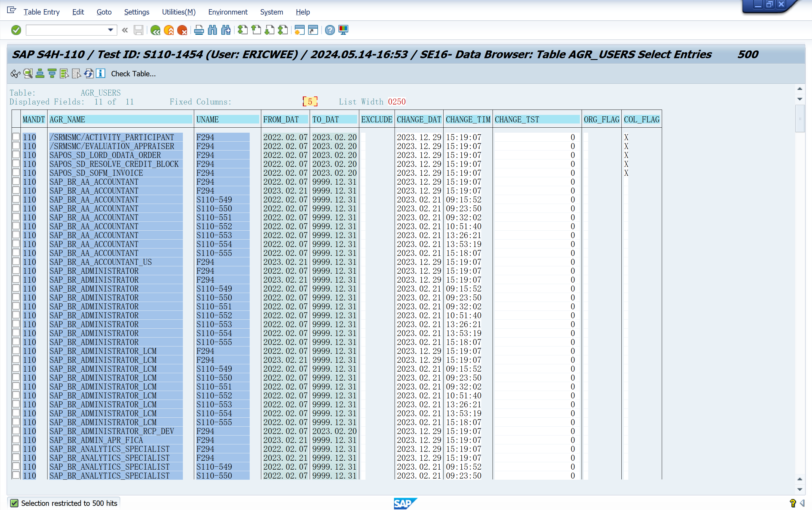812x510 pixels.
Task: Click the green Enter checkmark icon
Action: click(16, 30)
